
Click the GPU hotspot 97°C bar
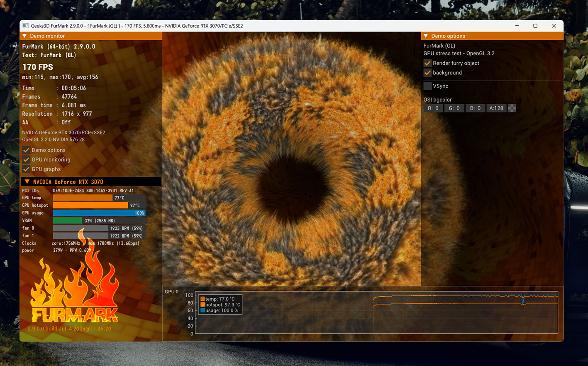tap(99, 205)
